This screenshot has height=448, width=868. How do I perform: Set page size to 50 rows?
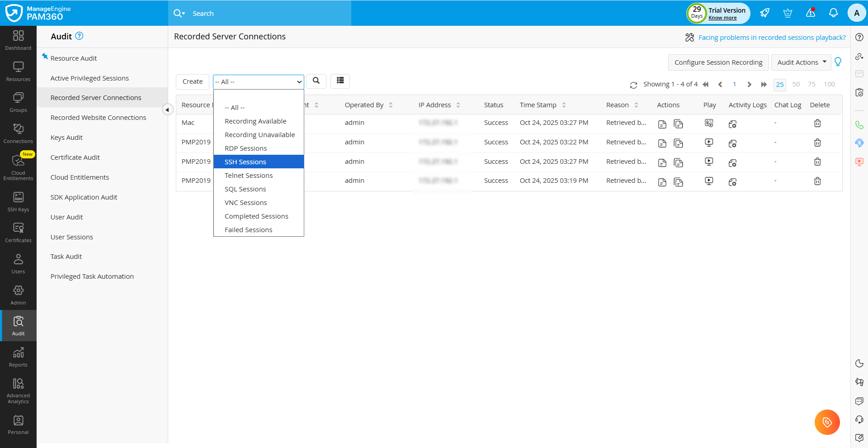coord(796,85)
